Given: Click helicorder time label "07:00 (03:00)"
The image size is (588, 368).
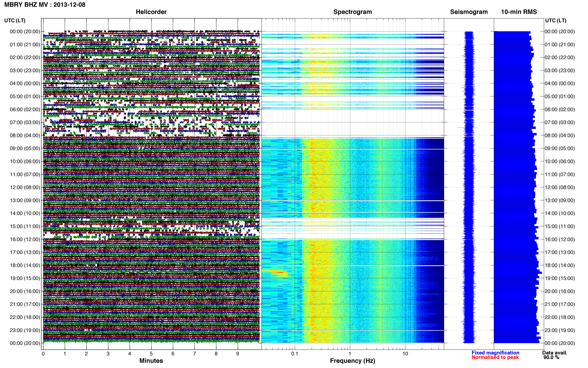Looking at the screenshot, I should coord(25,122).
